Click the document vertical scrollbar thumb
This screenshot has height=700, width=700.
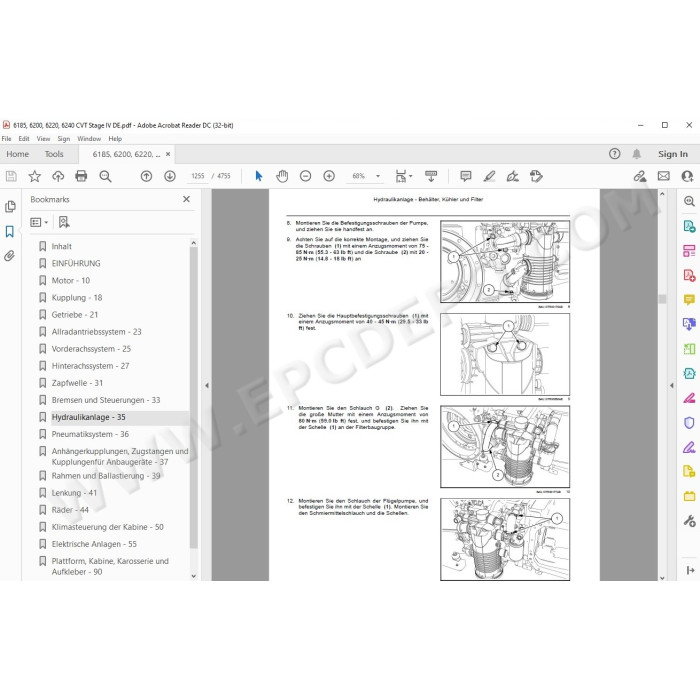[x=662, y=299]
